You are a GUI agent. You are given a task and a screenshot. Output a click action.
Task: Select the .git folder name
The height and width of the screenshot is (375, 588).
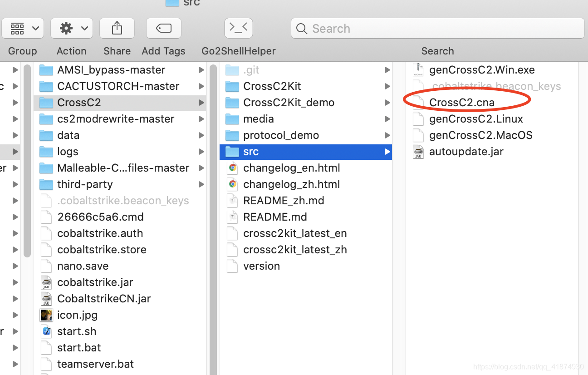tap(251, 70)
